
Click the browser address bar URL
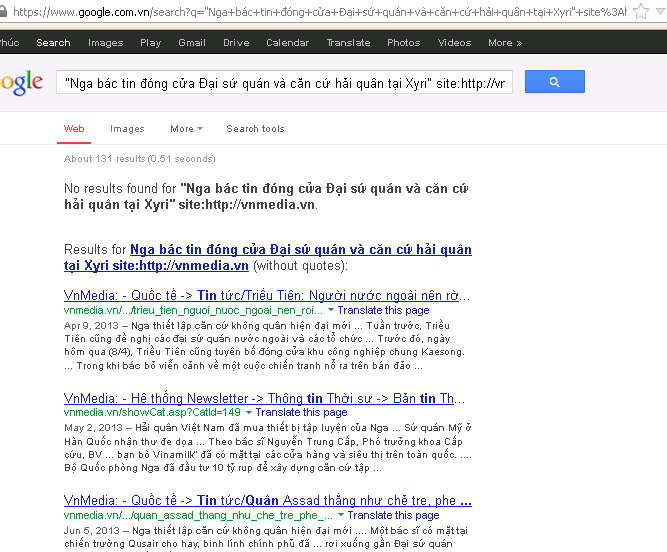(x=319, y=11)
